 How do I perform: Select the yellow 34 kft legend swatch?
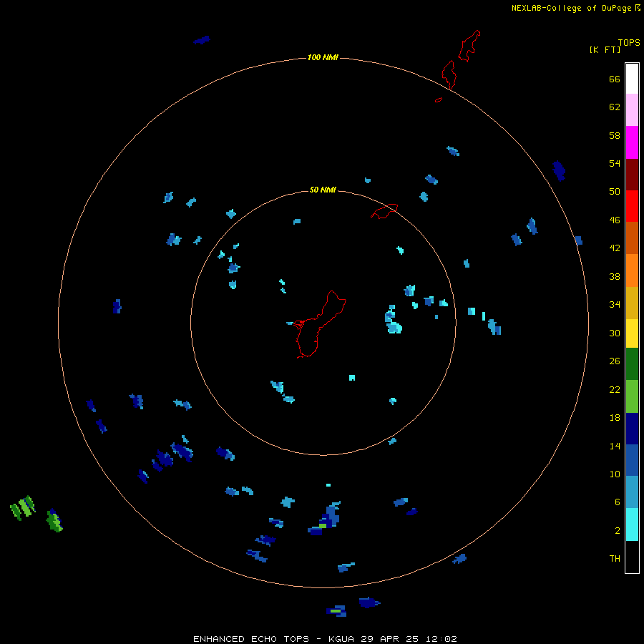[632, 333]
